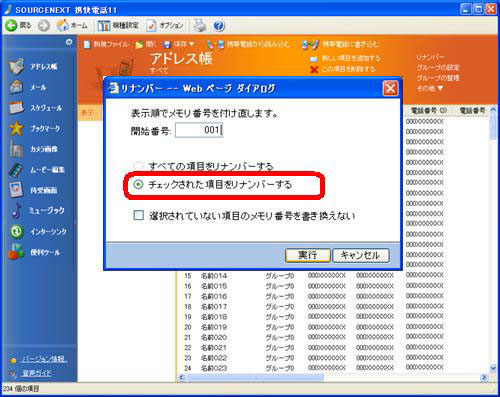Image resolution: width=500 pixels, height=397 pixels.
Task: Open インターシンク in the sidebar
Action: pyautogui.click(x=38, y=231)
